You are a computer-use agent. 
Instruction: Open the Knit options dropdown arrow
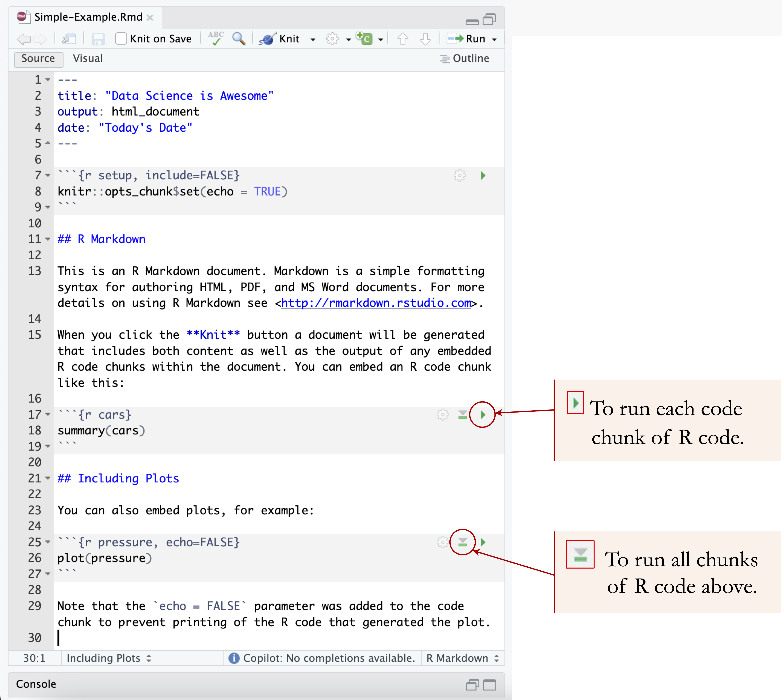(313, 40)
